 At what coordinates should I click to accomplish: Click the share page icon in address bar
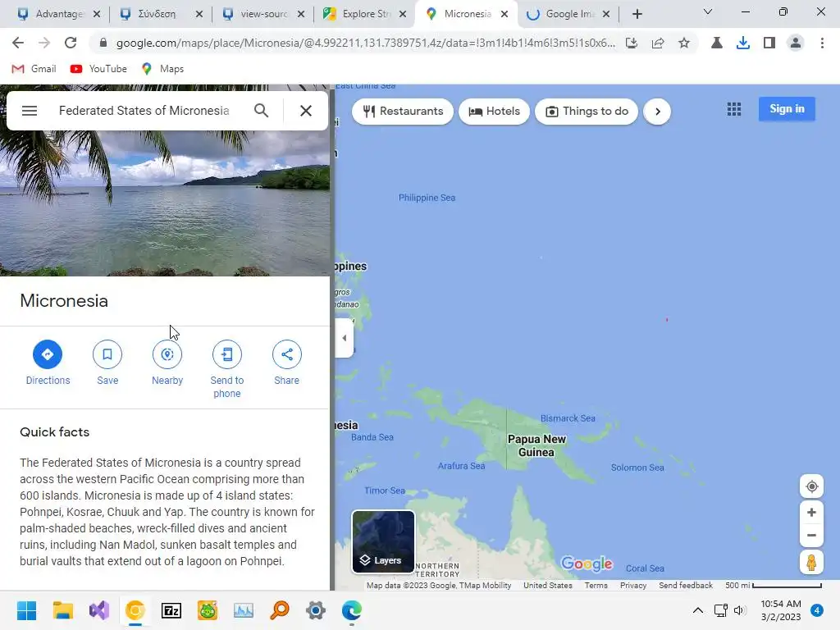tap(658, 43)
